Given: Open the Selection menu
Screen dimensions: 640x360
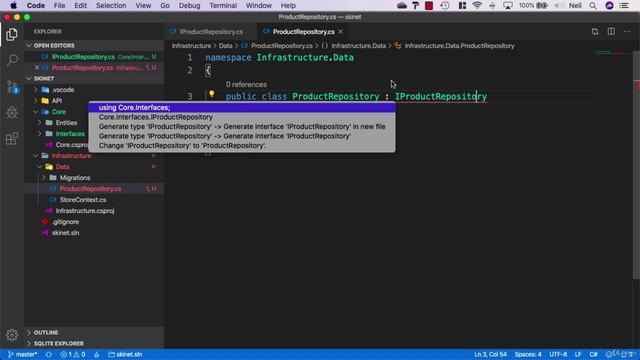Looking at the screenshot, I should point(111,5).
